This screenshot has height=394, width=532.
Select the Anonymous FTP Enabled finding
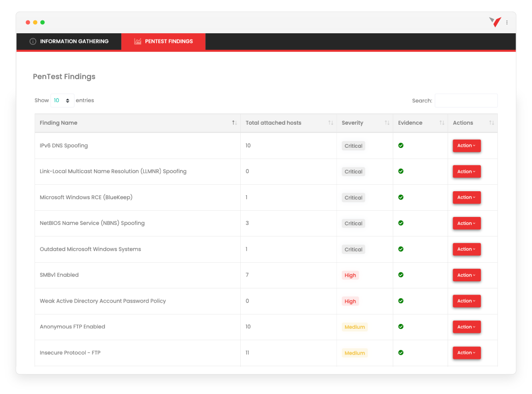point(73,327)
